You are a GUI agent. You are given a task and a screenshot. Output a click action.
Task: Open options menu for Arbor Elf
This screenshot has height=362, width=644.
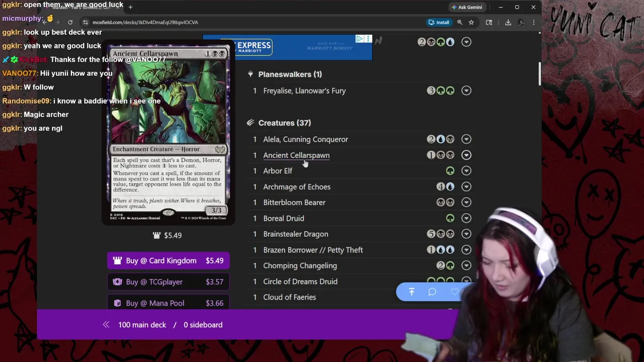[466, 171]
